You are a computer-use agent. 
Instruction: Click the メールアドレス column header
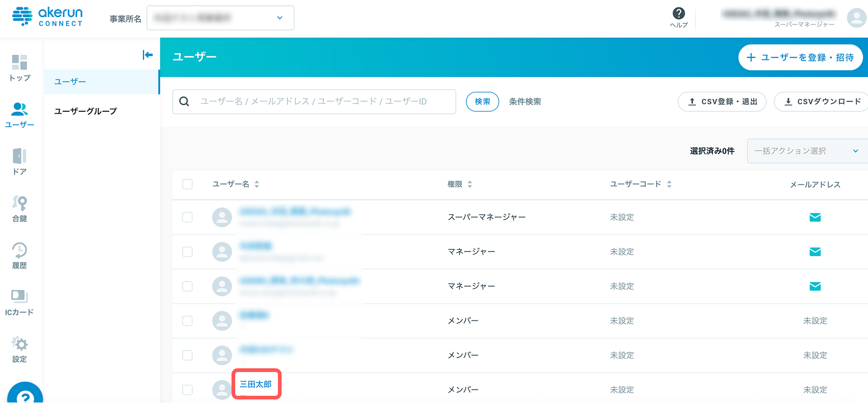pos(815,184)
